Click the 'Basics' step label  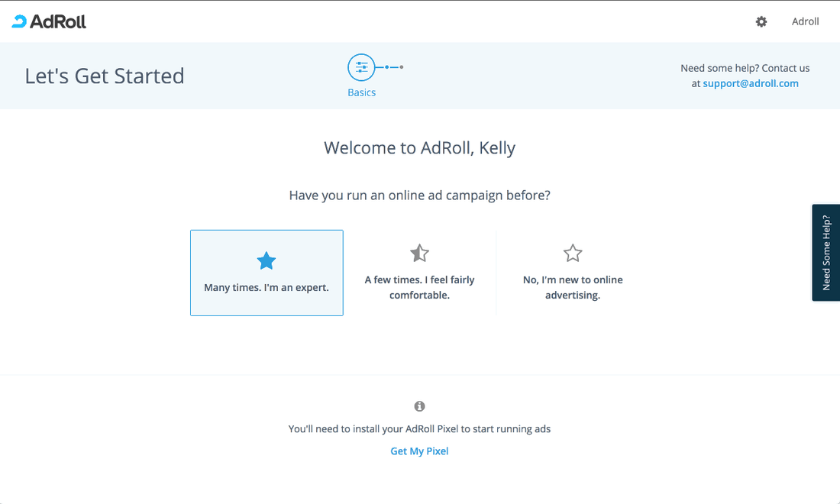tap(360, 92)
